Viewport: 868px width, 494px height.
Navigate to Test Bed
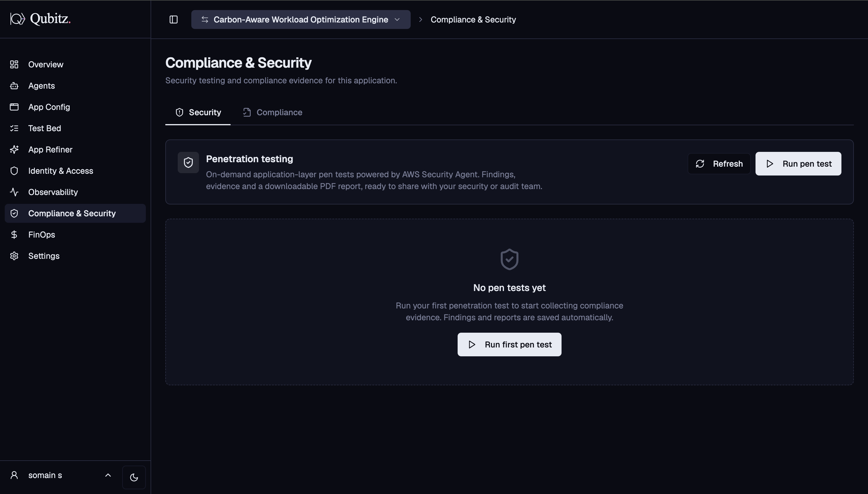coord(75,128)
